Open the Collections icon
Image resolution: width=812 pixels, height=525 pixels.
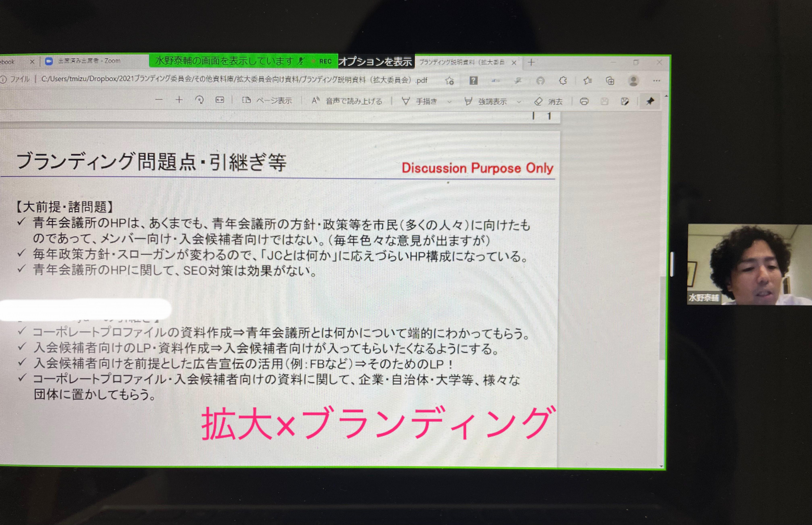610,81
